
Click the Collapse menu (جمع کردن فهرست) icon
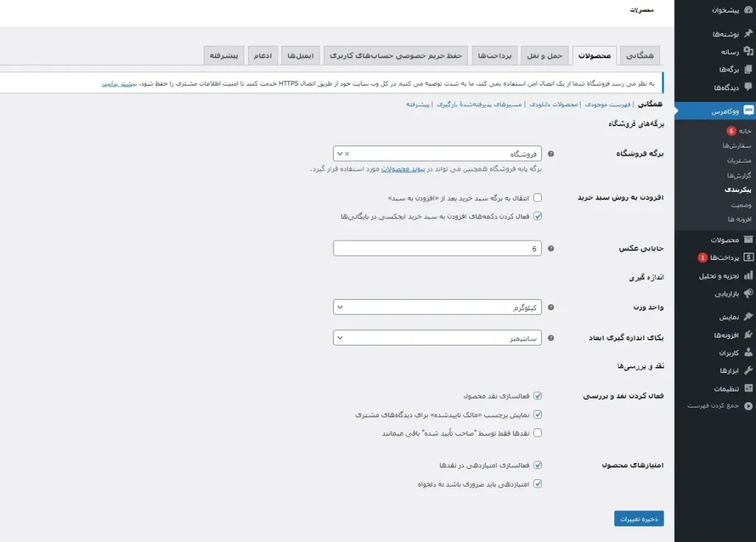pyautogui.click(x=748, y=405)
